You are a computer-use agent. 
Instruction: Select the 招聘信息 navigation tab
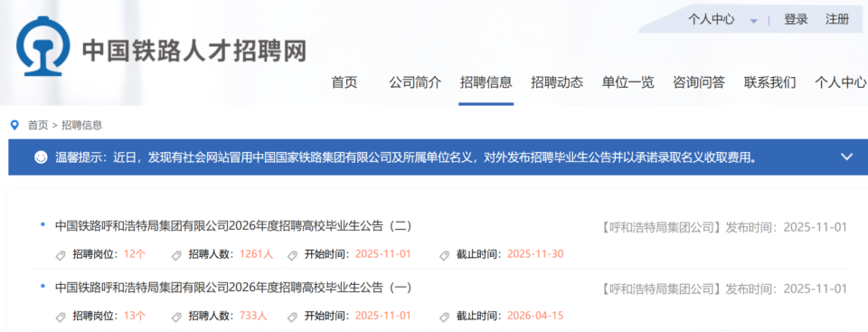click(x=486, y=82)
